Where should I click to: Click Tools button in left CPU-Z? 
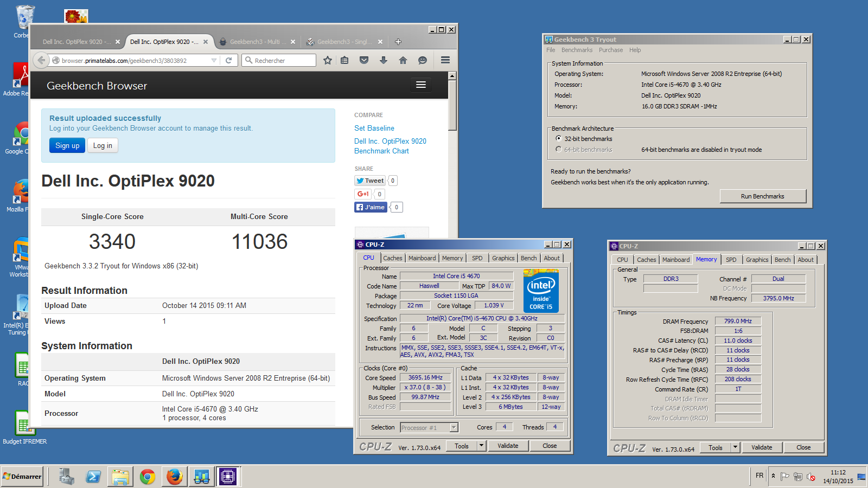[x=462, y=446]
